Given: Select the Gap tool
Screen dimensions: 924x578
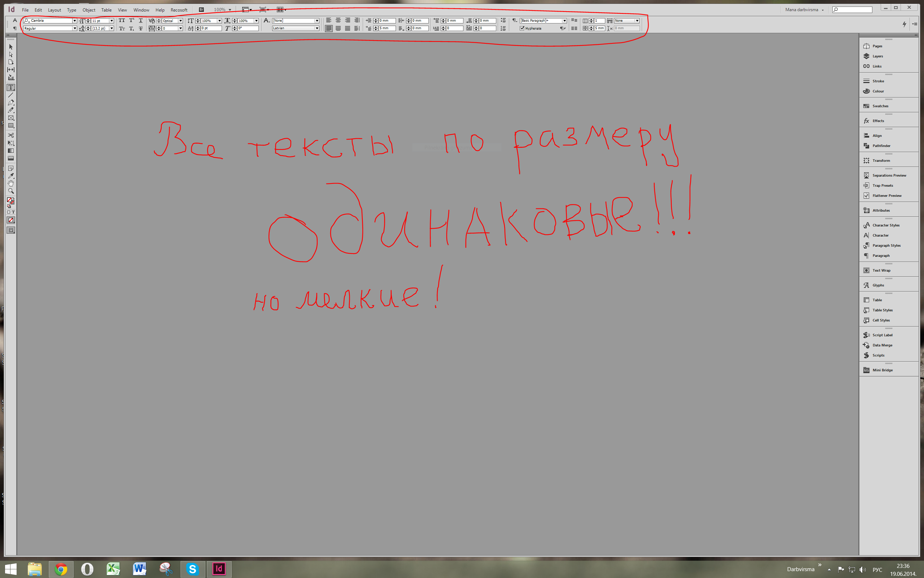Looking at the screenshot, I should (x=11, y=70).
